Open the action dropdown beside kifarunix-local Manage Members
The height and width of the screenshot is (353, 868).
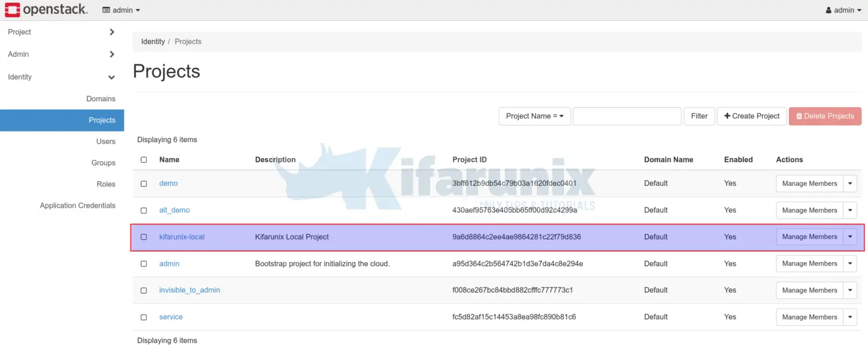click(850, 237)
